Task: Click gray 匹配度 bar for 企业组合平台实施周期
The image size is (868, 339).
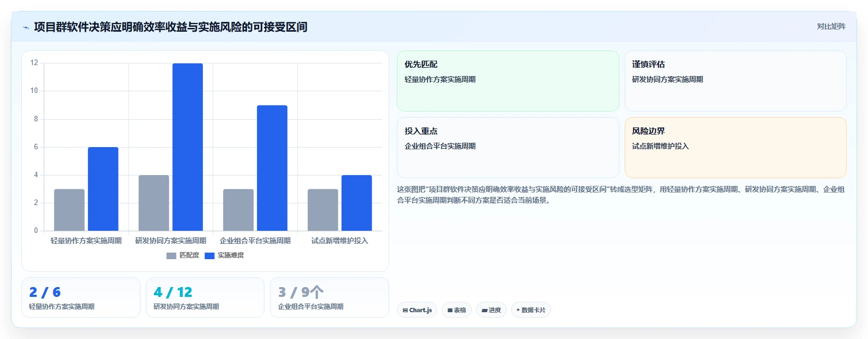Action: point(238,210)
